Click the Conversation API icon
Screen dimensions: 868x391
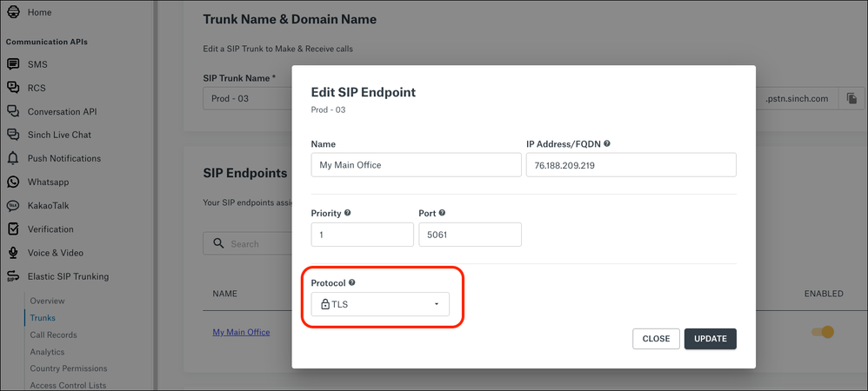pyautogui.click(x=13, y=111)
